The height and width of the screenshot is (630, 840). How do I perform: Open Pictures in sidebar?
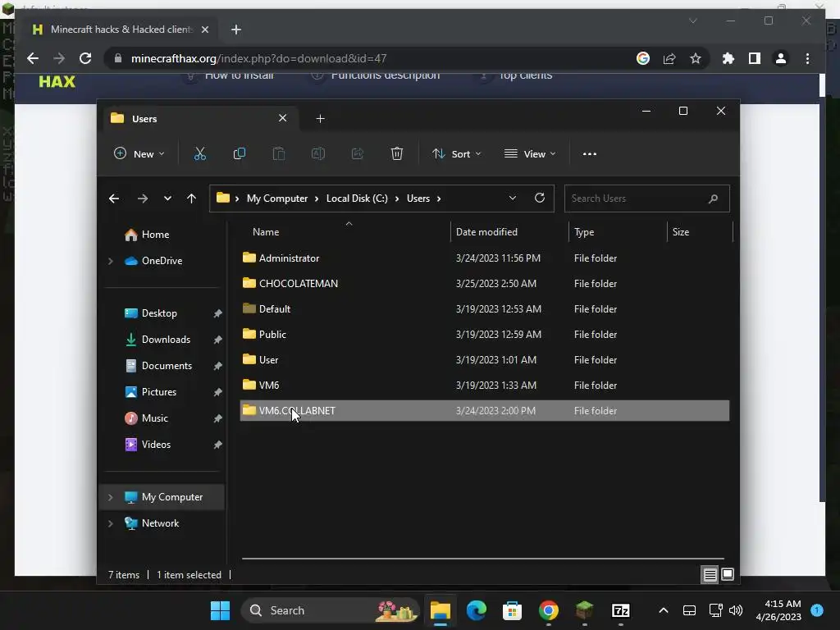click(158, 392)
